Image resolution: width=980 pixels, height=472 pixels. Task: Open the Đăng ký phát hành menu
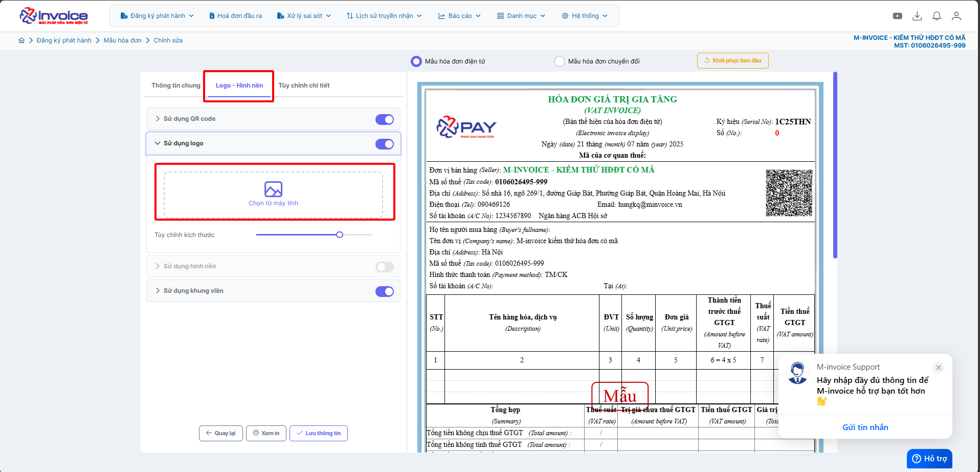pos(157,16)
